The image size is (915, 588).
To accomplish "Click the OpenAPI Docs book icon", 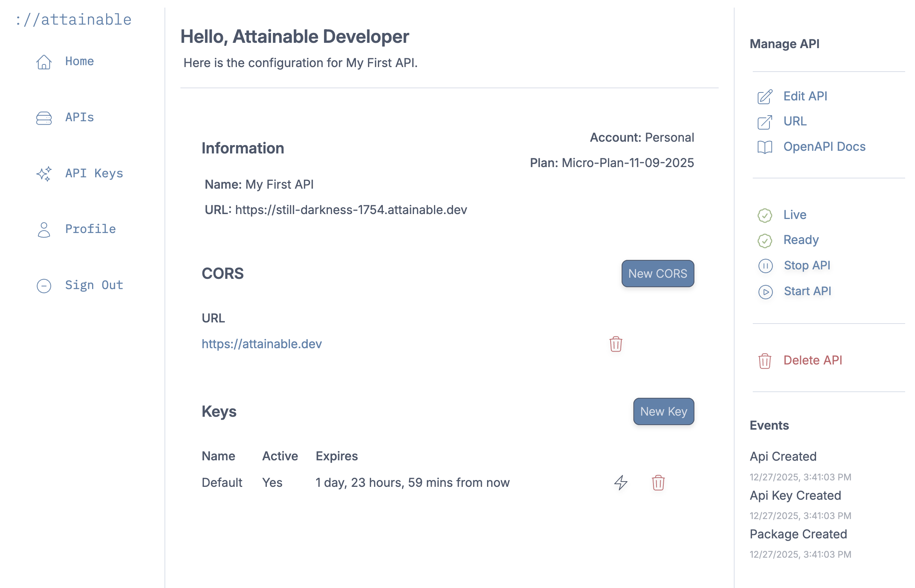I will (x=765, y=147).
